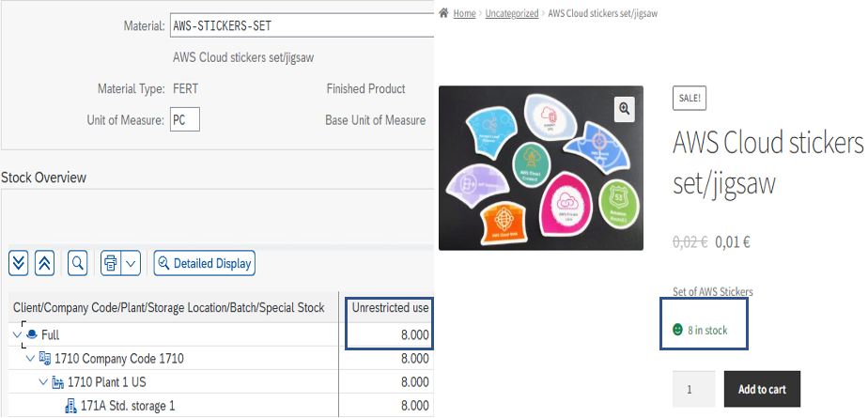Image resolution: width=868 pixels, height=418 pixels.
Task: Open the print options dropdown arrow
Action: [x=131, y=263]
